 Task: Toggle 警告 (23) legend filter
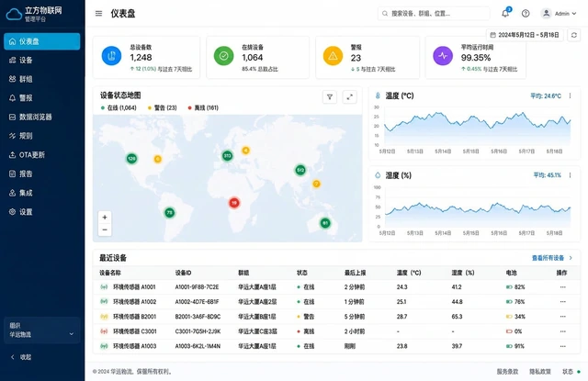coord(163,108)
